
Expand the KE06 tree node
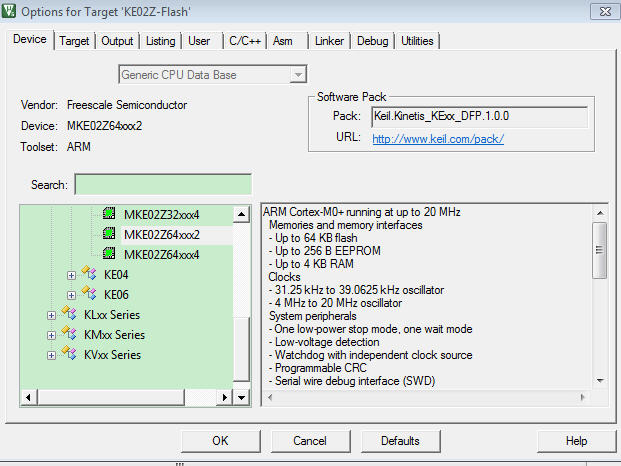[x=71, y=295]
